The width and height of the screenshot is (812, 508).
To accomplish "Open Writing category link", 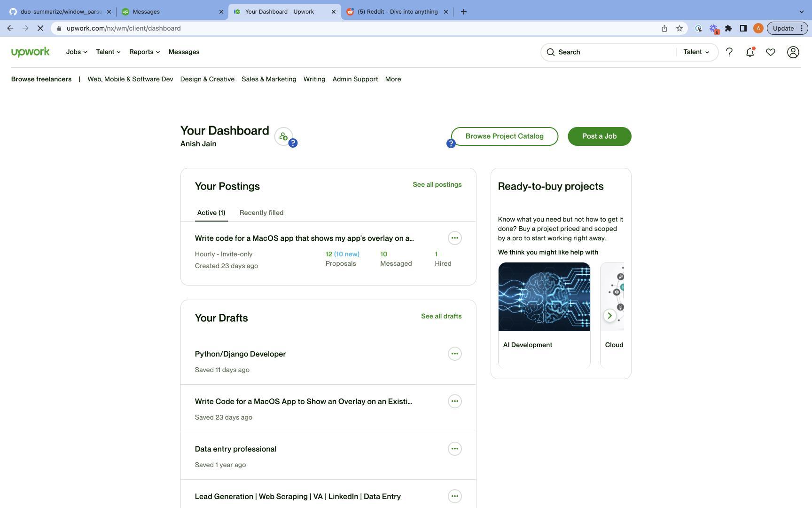I will point(314,79).
